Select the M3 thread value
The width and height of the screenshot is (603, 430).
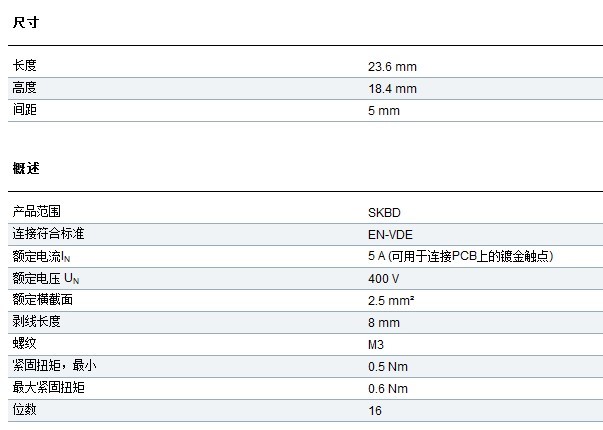pos(377,344)
